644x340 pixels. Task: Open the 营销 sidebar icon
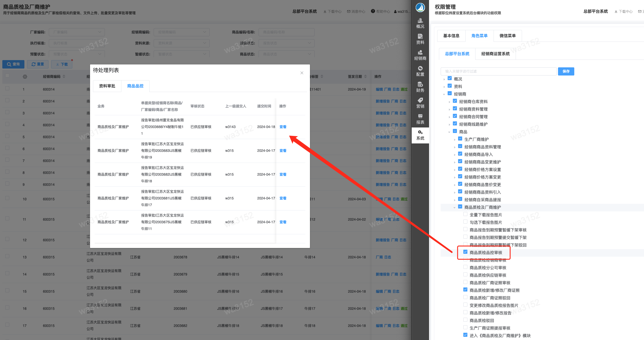coord(420,103)
